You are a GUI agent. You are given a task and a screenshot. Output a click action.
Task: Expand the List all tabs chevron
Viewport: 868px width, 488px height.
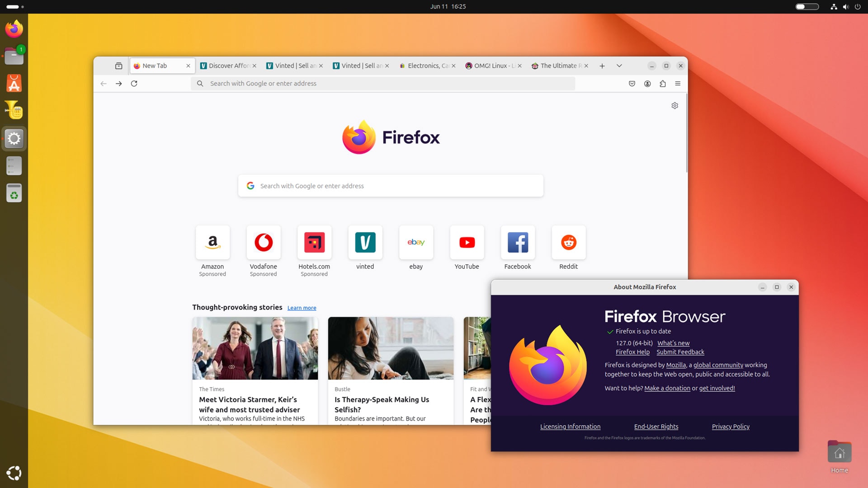[619, 66]
